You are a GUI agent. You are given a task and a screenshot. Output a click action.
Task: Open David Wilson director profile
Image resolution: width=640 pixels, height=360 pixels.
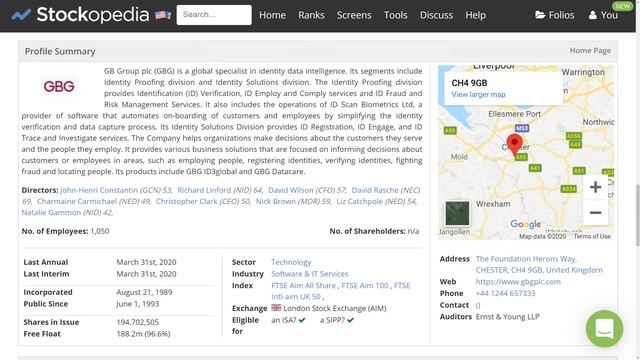click(x=291, y=190)
